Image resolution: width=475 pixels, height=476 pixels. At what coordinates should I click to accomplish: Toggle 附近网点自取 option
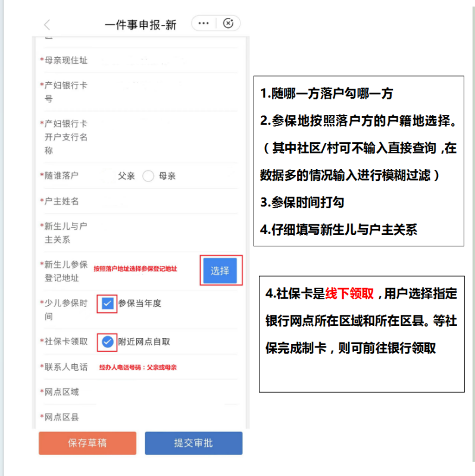click(108, 342)
